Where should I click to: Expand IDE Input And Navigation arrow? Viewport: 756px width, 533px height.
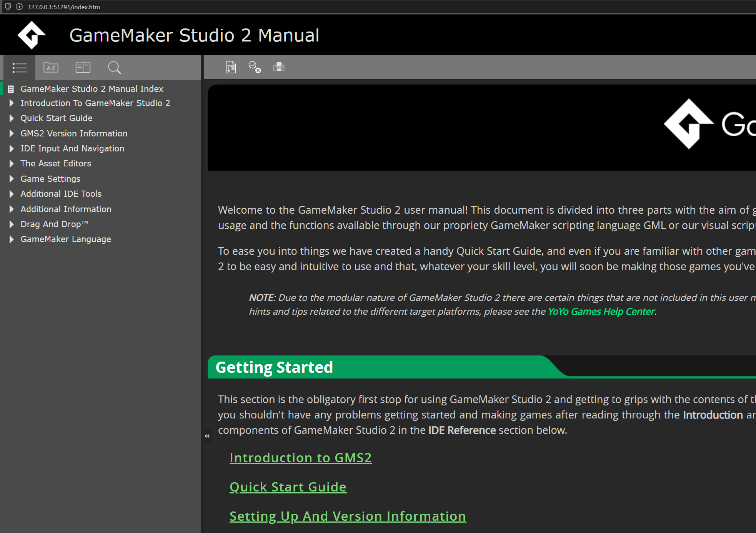[x=12, y=148]
